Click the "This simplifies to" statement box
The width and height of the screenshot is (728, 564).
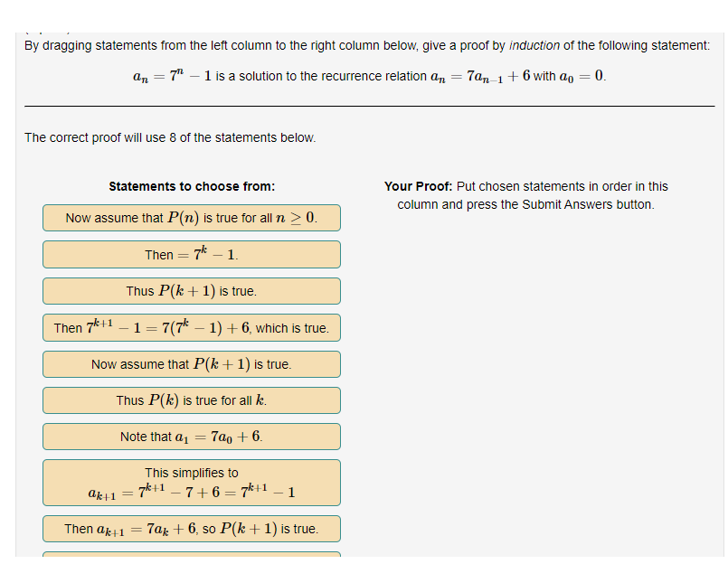click(x=191, y=482)
